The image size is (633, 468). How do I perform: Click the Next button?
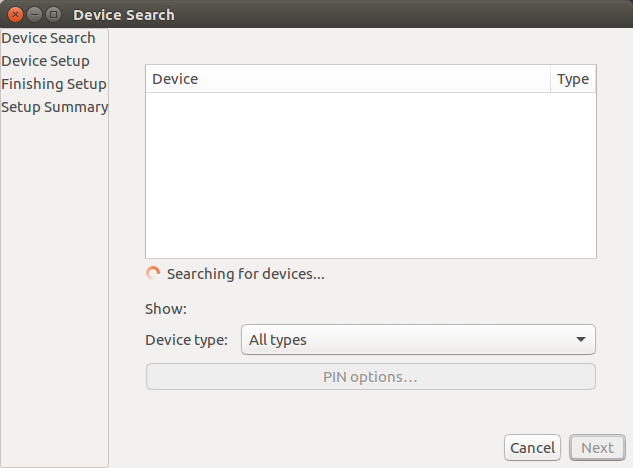(597, 448)
